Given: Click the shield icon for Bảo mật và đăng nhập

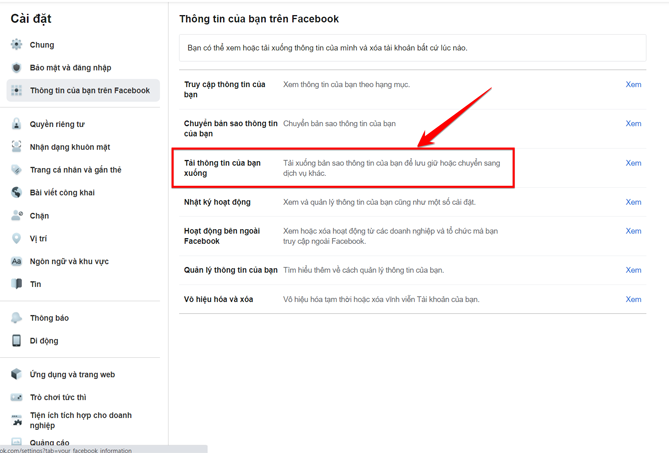Looking at the screenshot, I should [x=16, y=67].
